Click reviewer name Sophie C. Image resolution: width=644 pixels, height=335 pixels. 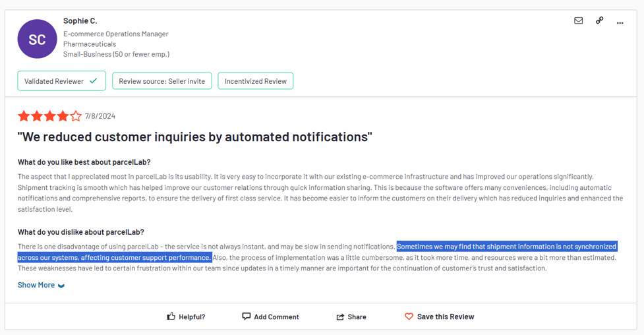pyautogui.click(x=80, y=20)
